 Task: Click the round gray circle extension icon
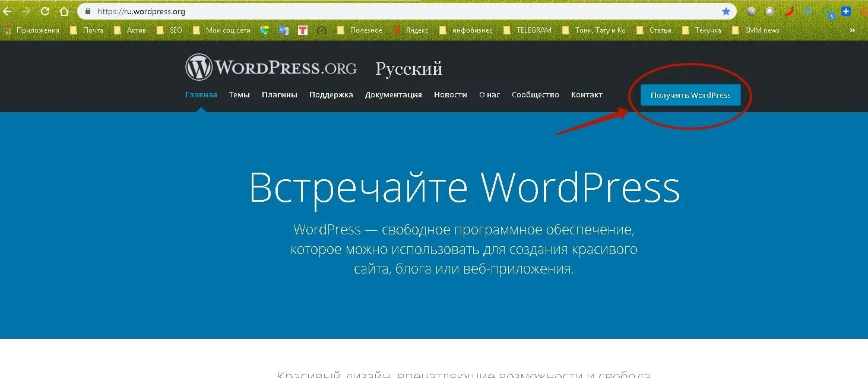tap(770, 11)
